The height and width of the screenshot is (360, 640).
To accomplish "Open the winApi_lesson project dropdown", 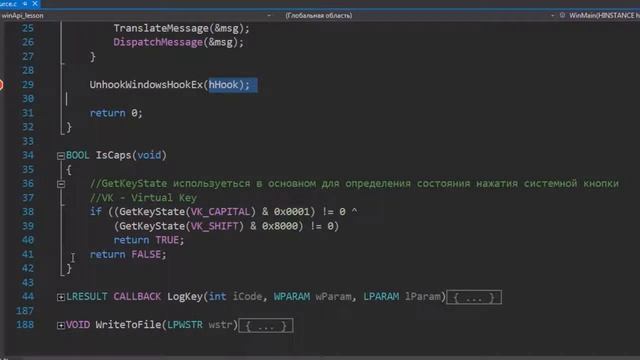I will [269, 16].
